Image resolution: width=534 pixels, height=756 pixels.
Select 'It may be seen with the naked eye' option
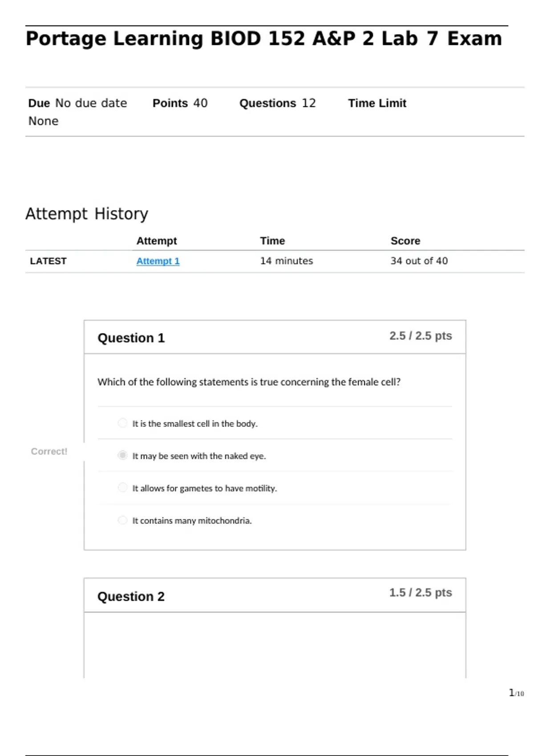(x=122, y=455)
